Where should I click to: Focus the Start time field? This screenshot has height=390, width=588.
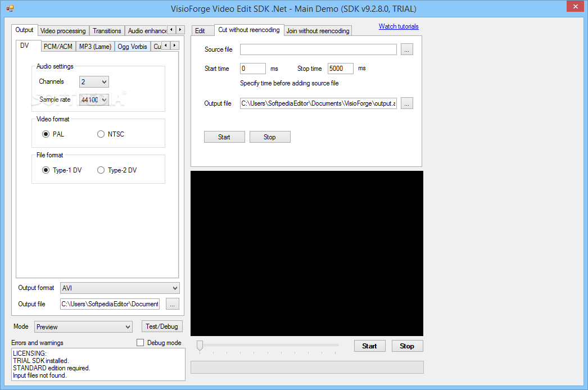[253, 69]
